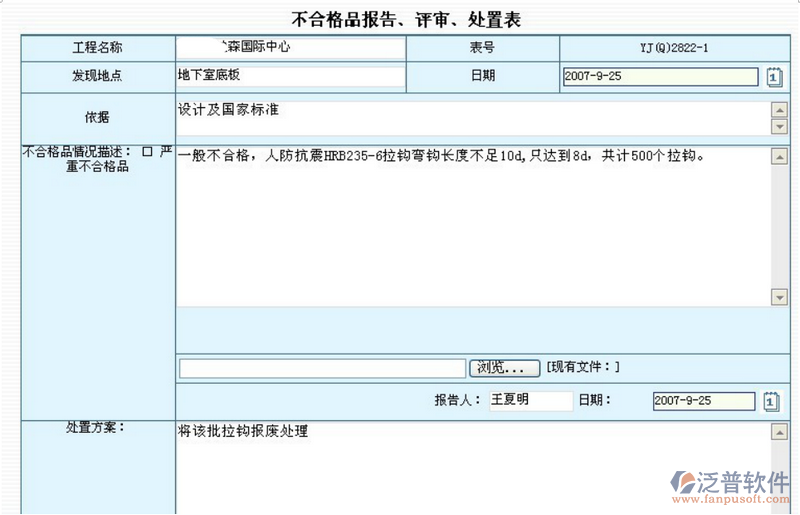Screen dimensions: 800x515
Task: Click the form number YJ(Q)2822-1
Action: pyautogui.click(x=674, y=48)
